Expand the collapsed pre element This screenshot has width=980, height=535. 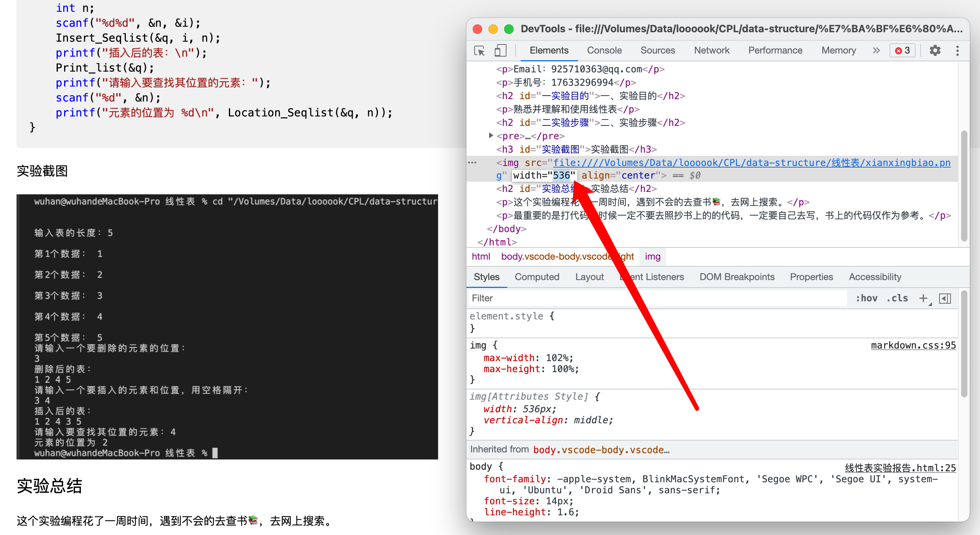[491, 136]
